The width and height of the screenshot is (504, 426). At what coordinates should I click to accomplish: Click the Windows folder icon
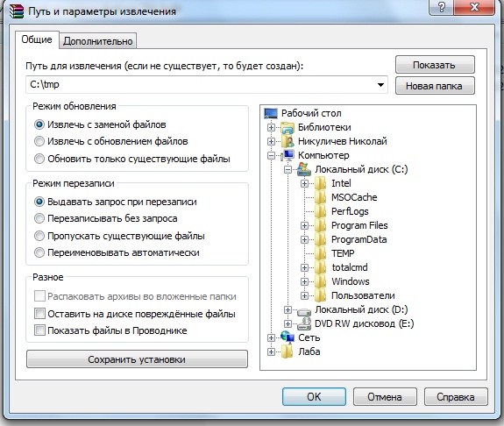pyautogui.click(x=320, y=282)
